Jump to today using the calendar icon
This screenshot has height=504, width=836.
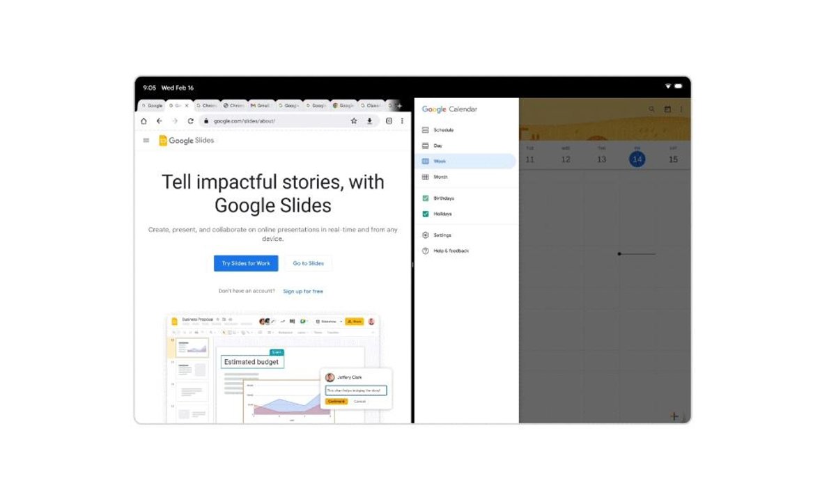pos(667,109)
